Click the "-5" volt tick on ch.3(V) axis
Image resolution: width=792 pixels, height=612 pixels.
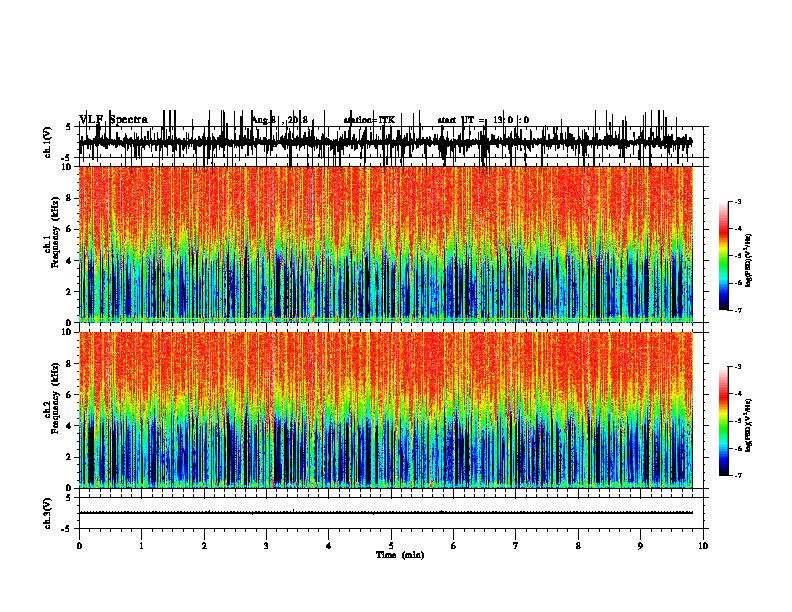coord(67,529)
